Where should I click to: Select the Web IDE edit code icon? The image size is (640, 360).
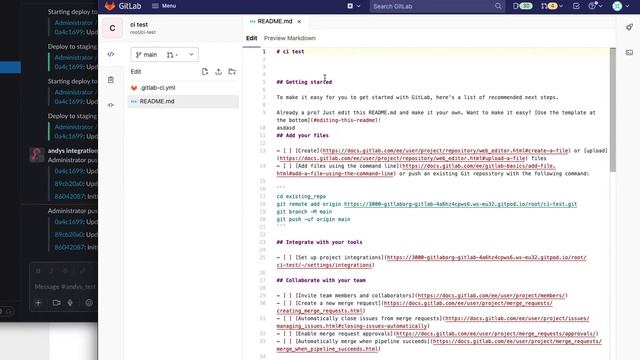pyautogui.click(x=111, y=54)
